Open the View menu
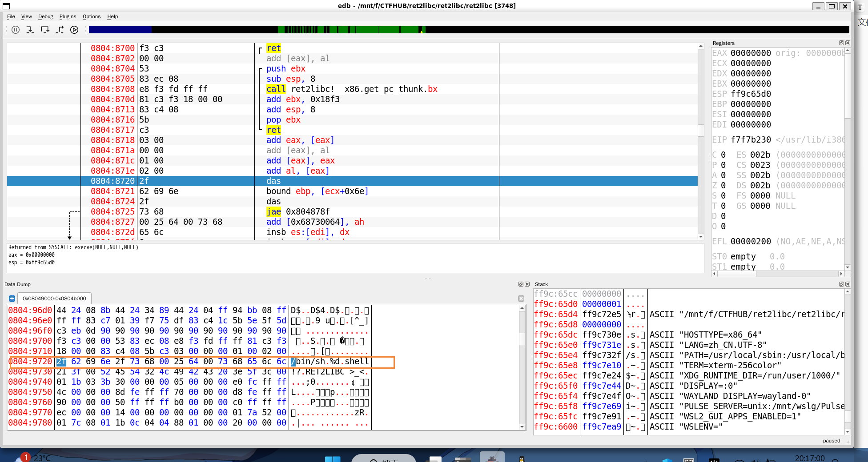This screenshot has width=868, height=462. (27, 16)
